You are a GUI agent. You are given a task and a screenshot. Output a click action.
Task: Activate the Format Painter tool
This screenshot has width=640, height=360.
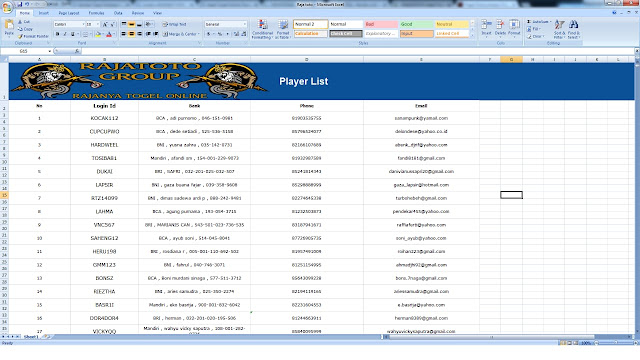click(33, 36)
